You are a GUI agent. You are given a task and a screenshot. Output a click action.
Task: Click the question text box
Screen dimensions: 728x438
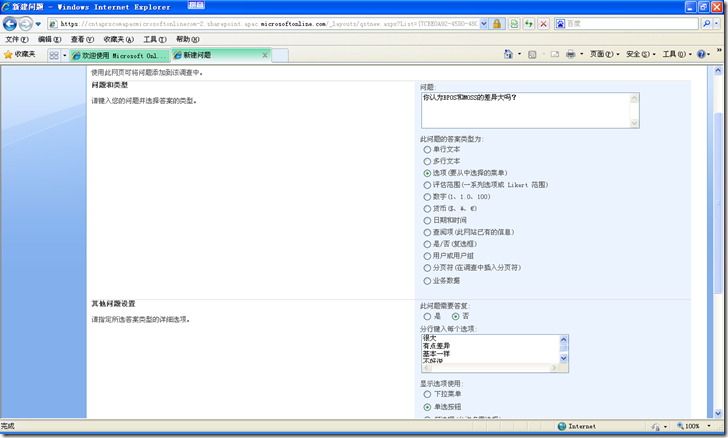pos(530,110)
